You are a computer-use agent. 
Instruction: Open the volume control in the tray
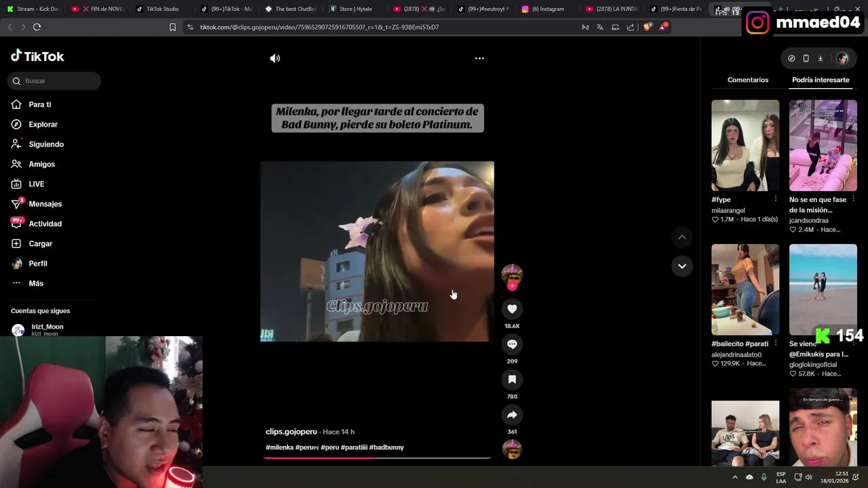click(808, 477)
